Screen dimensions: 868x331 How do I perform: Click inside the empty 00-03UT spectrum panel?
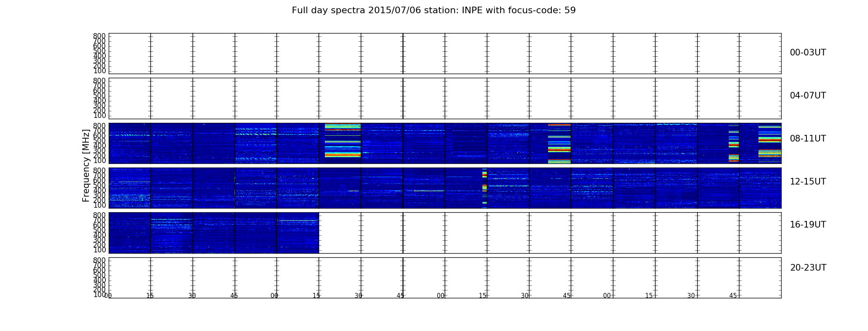[445, 53]
